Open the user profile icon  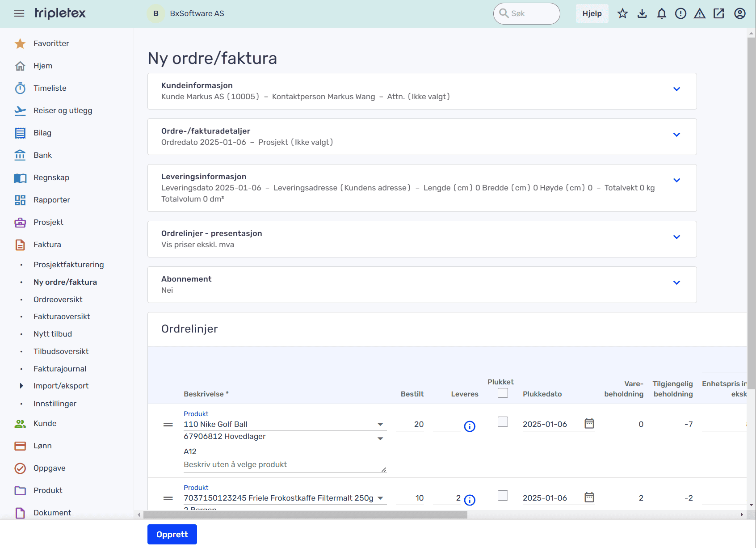coord(740,13)
